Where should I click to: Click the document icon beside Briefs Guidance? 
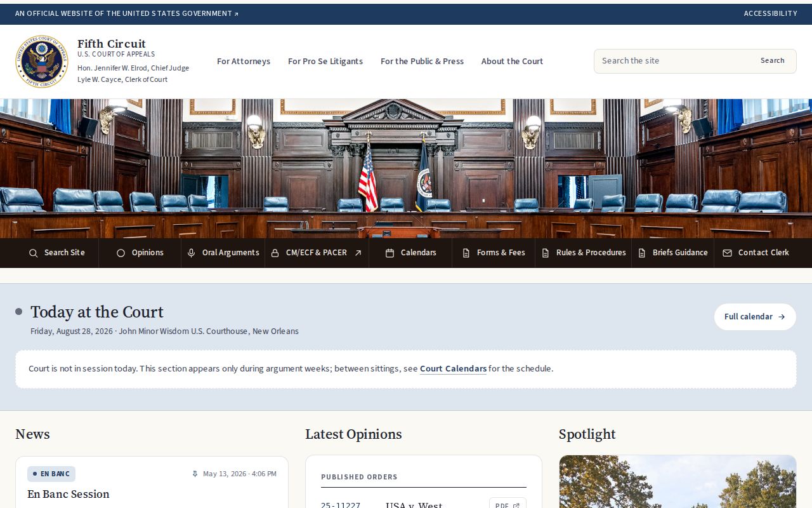tap(642, 253)
